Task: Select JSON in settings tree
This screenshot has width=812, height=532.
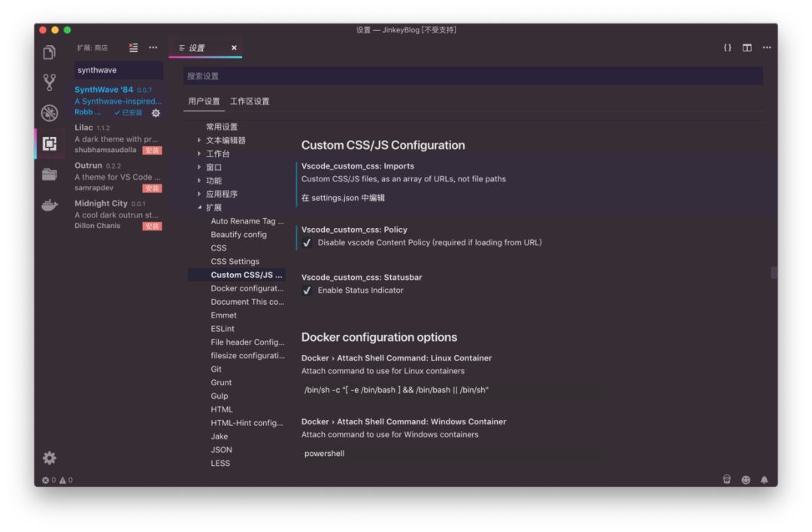Action: [x=222, y=451]
